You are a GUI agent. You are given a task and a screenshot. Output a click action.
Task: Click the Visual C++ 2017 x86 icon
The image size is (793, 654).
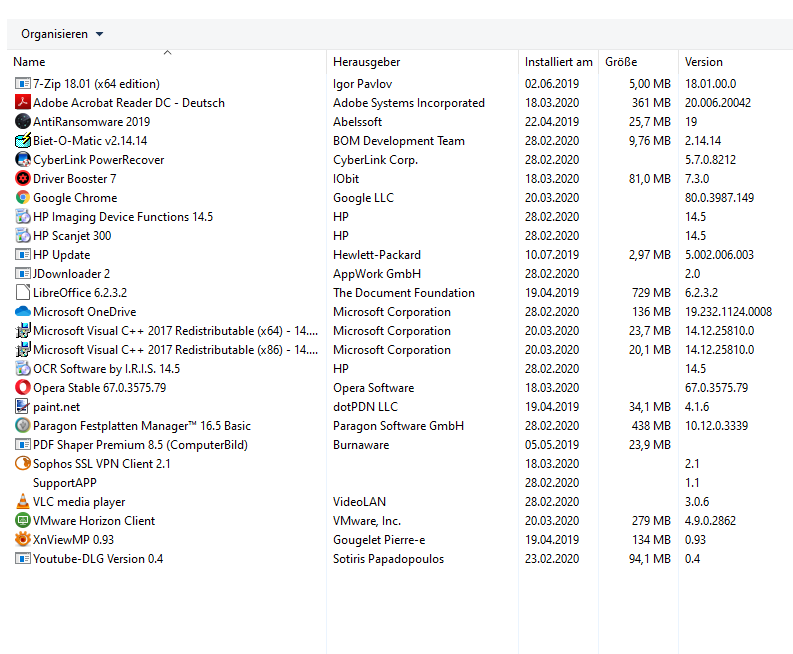point(23,350)
